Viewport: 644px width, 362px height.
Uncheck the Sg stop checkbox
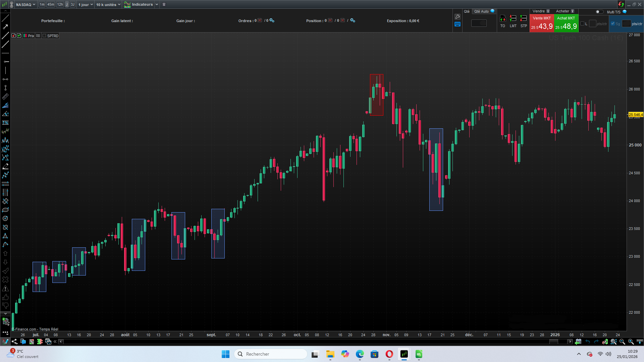613,24
